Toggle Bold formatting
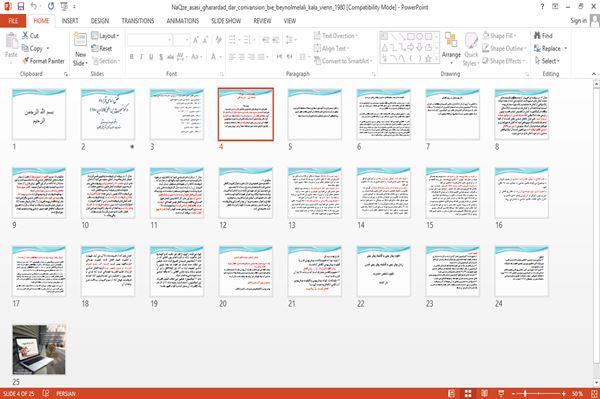Viewport: 600px width, 399px height. pos(132,57)
